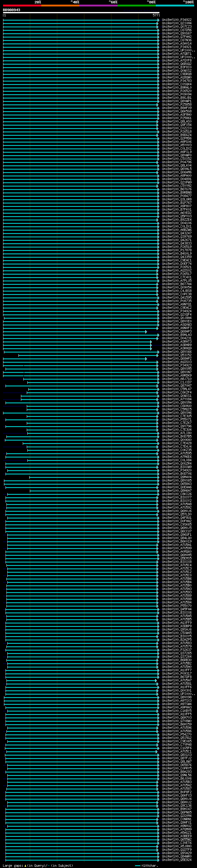197x868 pixels.
Task: Select the UniRef100_Q68AP3 label
Action: 177,331
